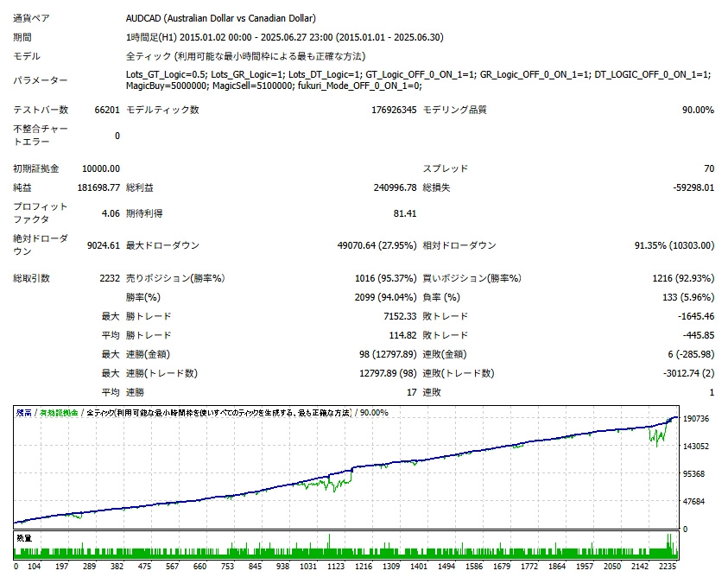Click the 数量 volume panel label
This screenshot has width=728, height=577.
click(x=24, y=538)
